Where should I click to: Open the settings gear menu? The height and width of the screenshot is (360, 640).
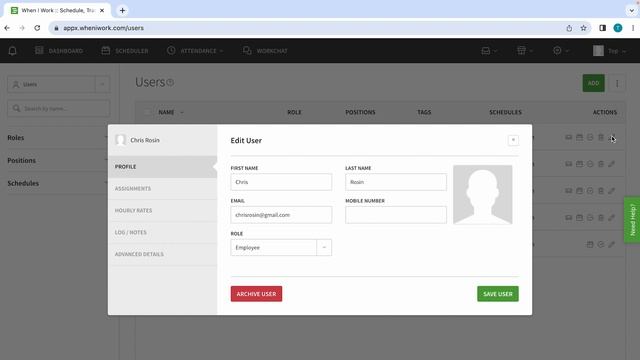tap(560, 51)
